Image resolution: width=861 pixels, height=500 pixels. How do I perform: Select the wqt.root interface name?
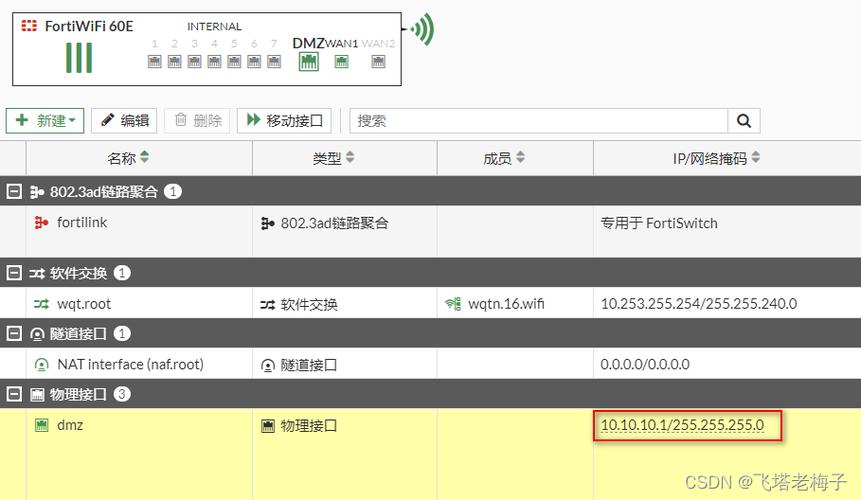point(84,304)
